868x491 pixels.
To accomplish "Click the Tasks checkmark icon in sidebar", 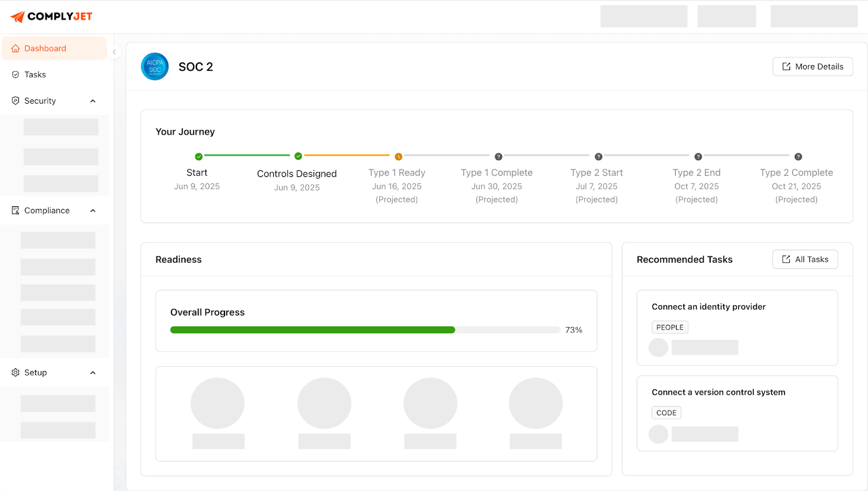I will (x=15, y=74).
